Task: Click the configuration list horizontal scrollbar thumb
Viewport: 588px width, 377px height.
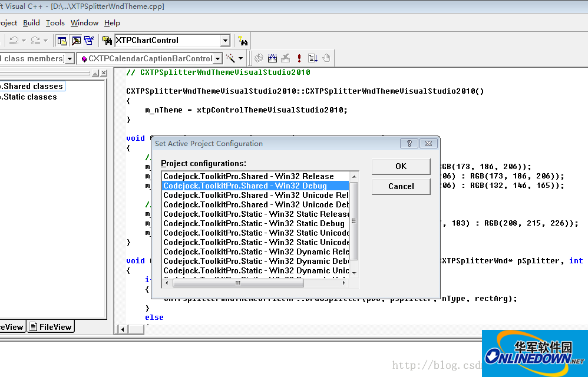Action: pos(238,283)
